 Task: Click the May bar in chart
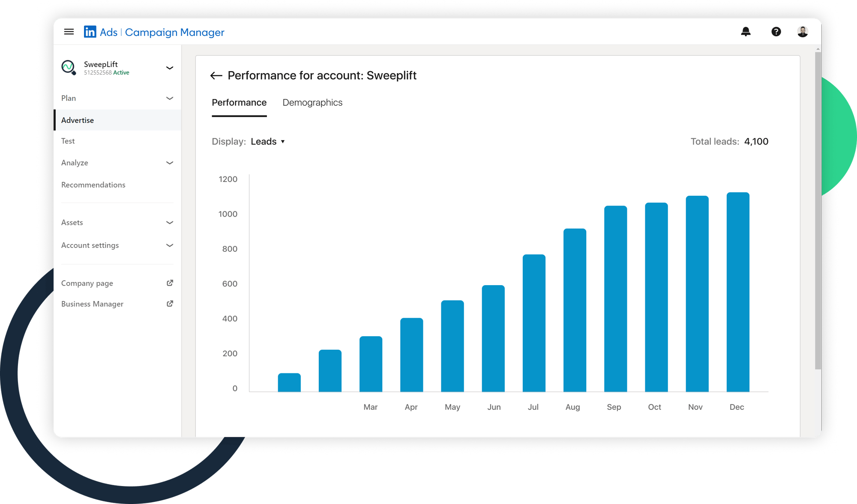452,346
